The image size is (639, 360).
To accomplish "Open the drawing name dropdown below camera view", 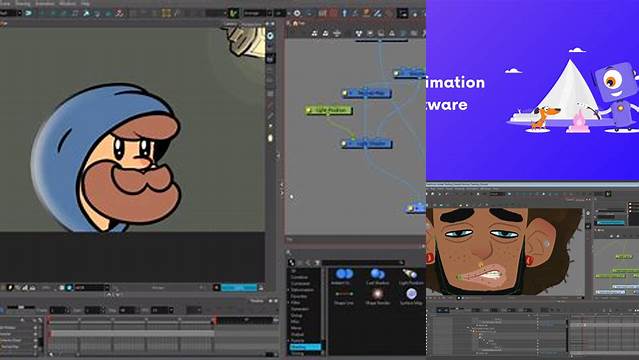I will click(92, 287).
